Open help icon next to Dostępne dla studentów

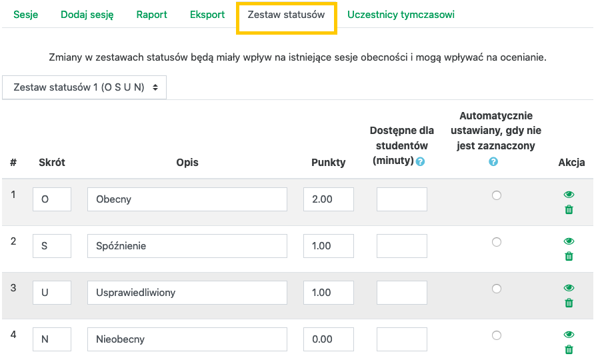point(420,161)
